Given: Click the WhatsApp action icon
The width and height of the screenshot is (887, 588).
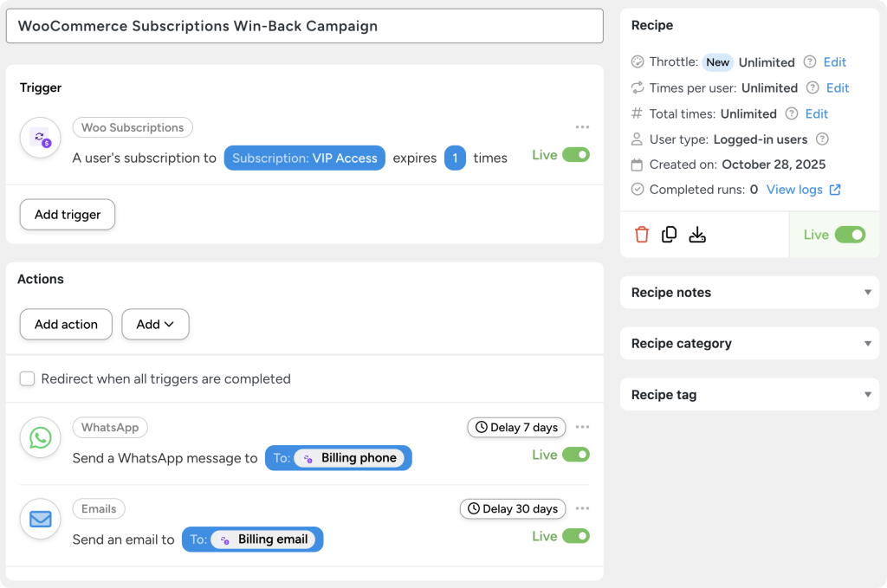Looking at the screenshot, I should coord(40,437).
